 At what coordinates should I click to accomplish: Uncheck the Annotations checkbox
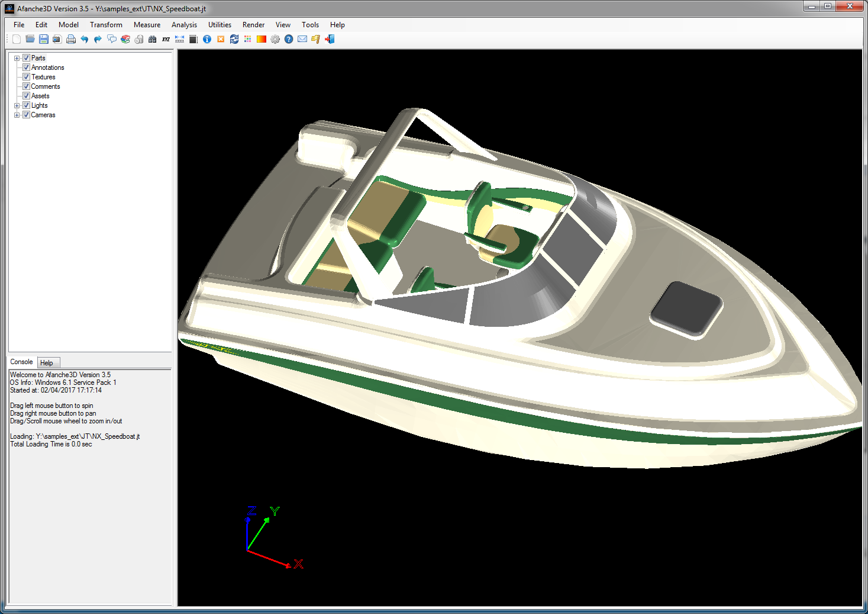pyautogui.click(x=26, y=67)
